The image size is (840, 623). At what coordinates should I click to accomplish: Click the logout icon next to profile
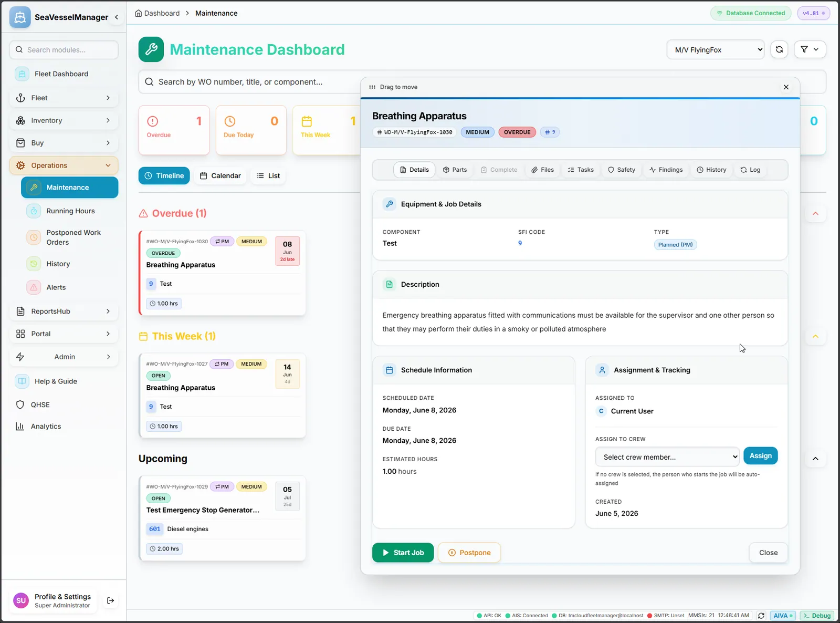[110, 600]
